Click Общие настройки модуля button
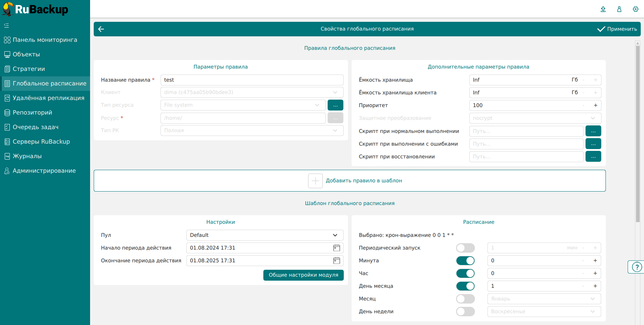The height and width of the screenshot is (325, 644). pyautogui.click(x=303, y=275)
